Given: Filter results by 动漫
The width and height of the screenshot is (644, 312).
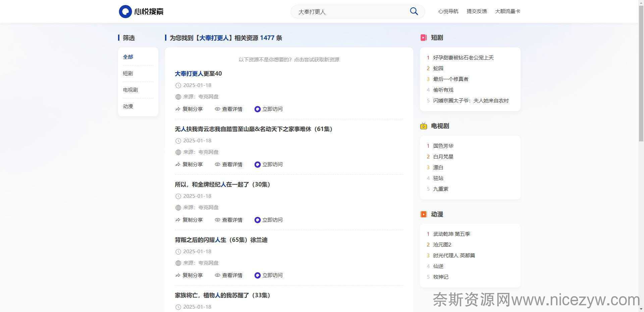Looking at the screenshot, I should click(x=128, y=106).
